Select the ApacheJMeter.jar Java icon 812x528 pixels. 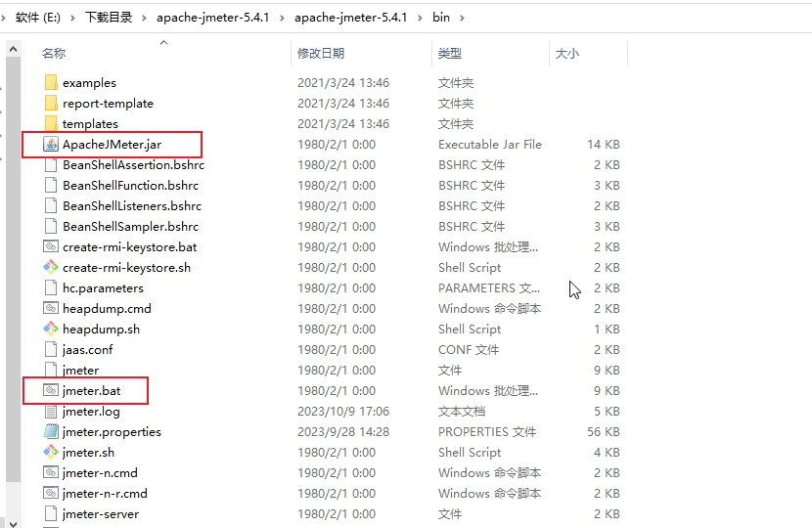coord(51,145)
